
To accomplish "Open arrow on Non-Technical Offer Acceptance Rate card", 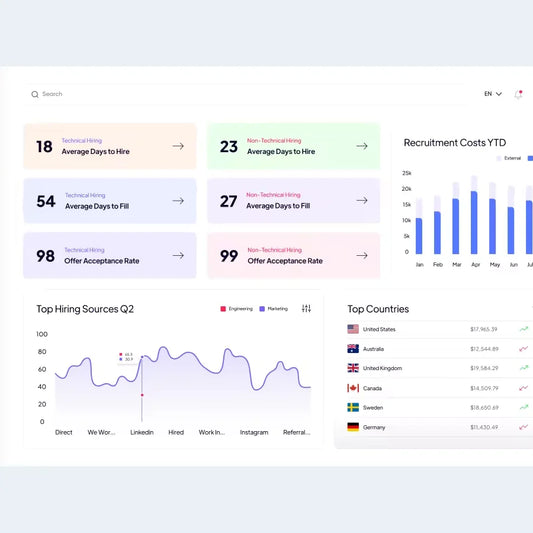I will pos(362,256).
